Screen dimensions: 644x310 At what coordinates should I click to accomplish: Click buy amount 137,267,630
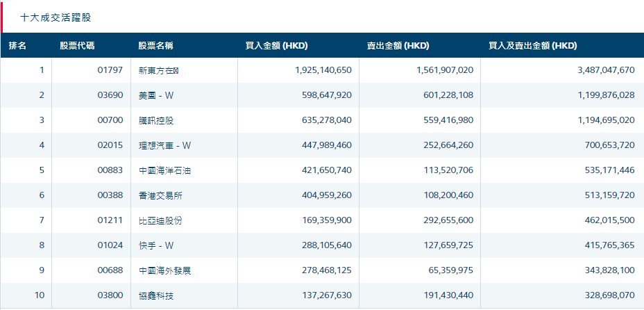(328, 295)
